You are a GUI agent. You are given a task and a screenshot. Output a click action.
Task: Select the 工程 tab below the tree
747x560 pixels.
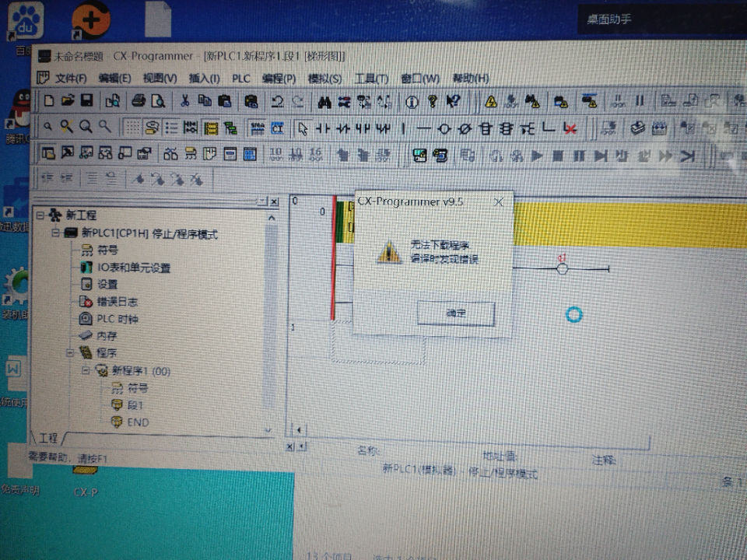[48, 438]
